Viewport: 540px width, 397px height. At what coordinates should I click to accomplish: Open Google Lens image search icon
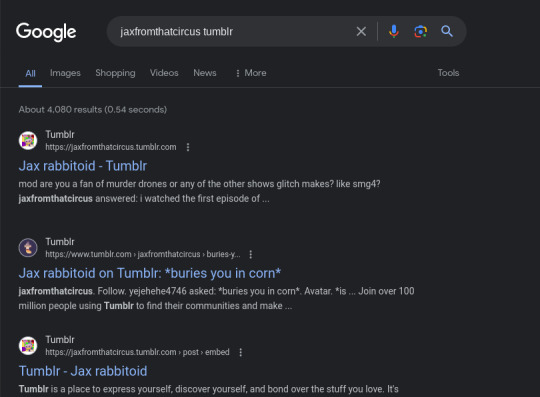pyautogui.click(x=420, y=31)
